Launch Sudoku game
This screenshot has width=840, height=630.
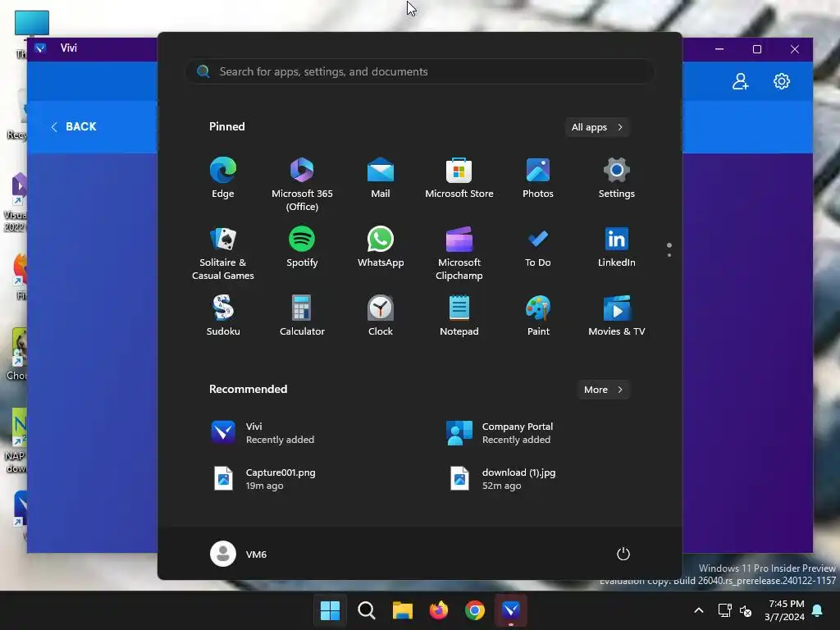223,315
